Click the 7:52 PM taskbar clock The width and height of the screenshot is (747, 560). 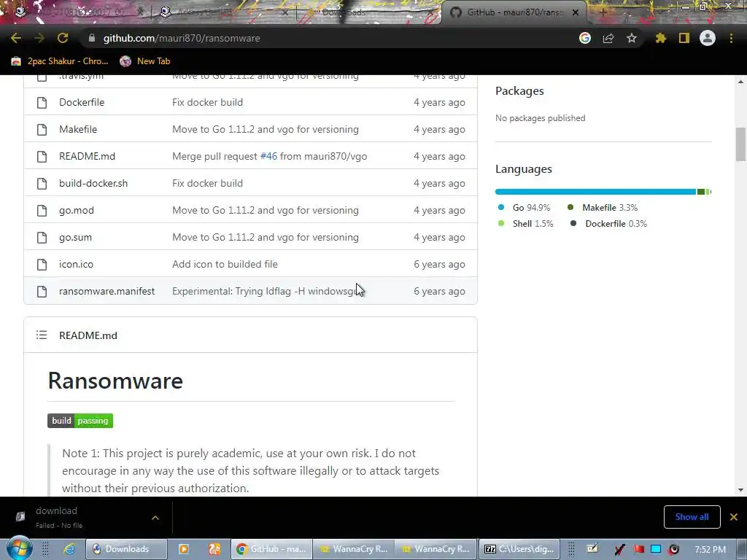(x=710, y=550)
